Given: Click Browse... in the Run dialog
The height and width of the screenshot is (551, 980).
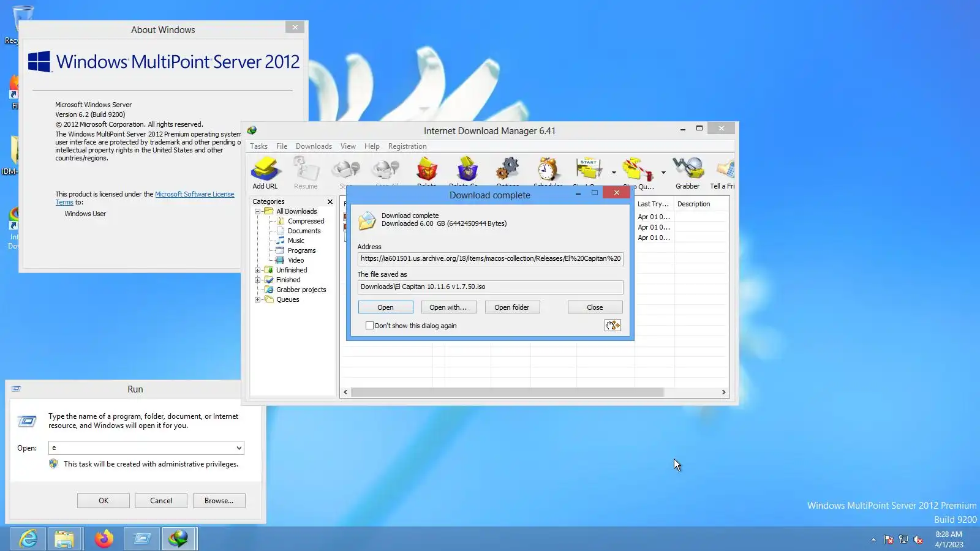Looking at the screenshot, I should (x=219, y=501).
